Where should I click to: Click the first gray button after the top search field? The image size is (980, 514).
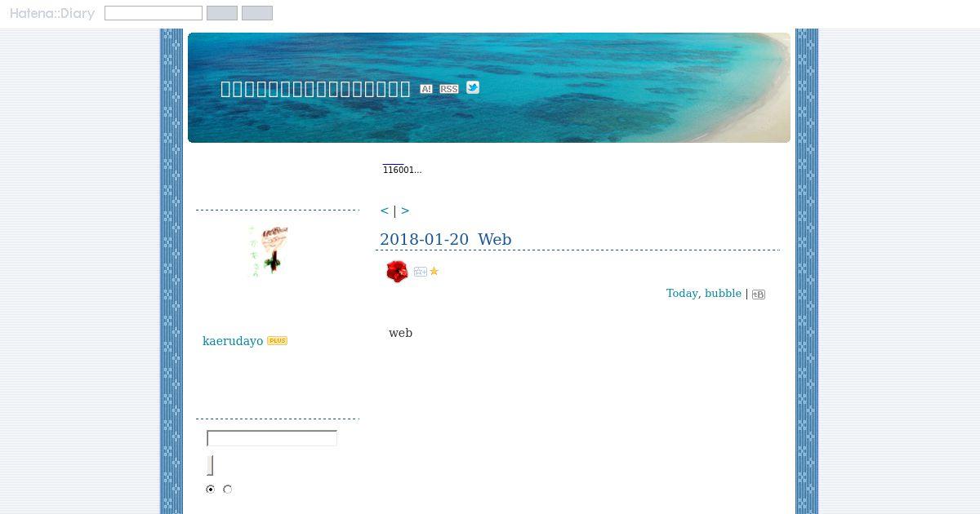222,13
